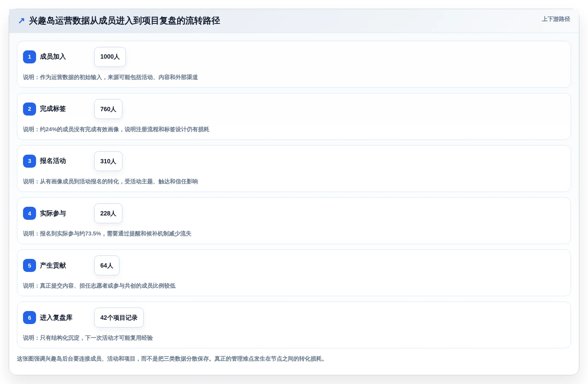Select the 产生贡献 step label
The image size is (588, 384).
(x=53, y=265)
